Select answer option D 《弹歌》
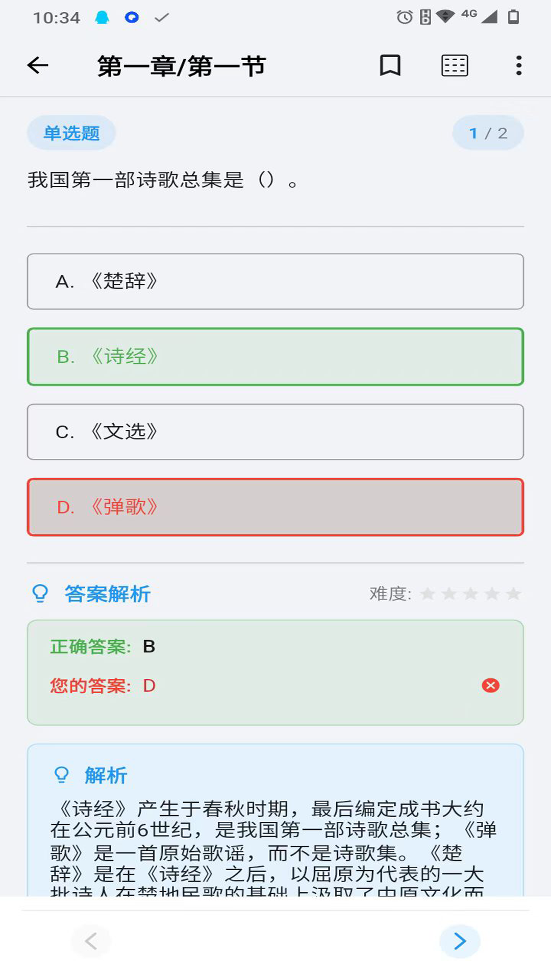The width and height of the screenshot is (551, 980). point(275,507)
